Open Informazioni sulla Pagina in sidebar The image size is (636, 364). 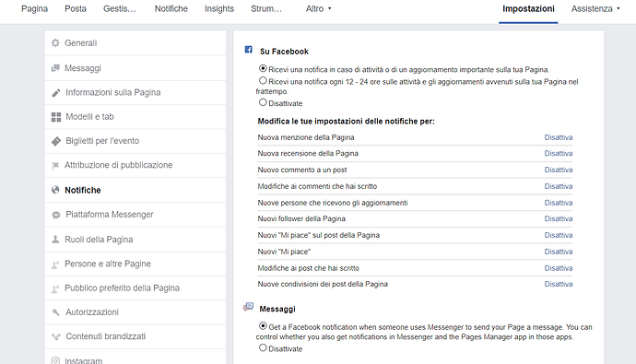135,93
